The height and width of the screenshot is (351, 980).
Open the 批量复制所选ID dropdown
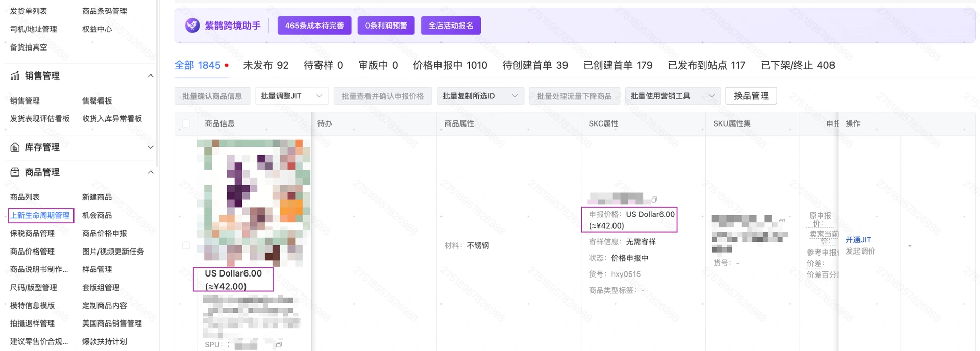480,96
